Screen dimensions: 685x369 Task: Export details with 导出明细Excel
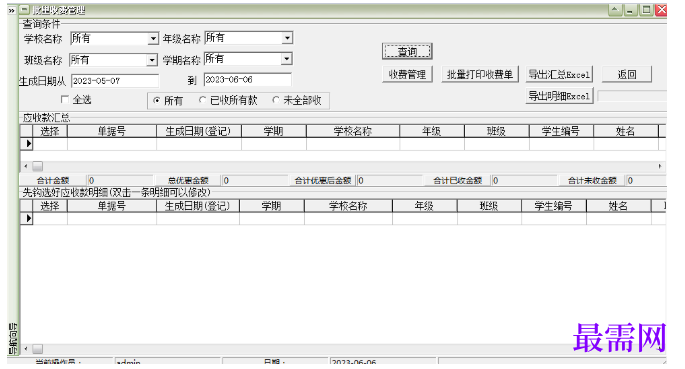559,96
